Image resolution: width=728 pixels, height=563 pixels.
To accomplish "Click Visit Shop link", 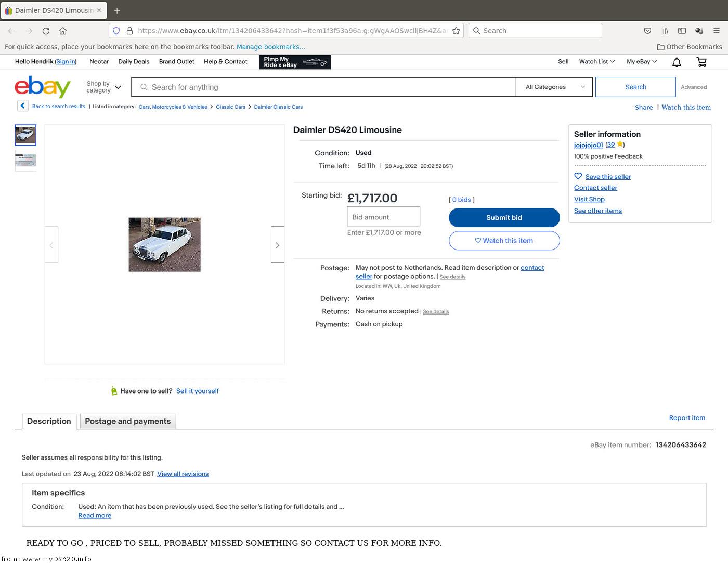I will tap(589, 199).
